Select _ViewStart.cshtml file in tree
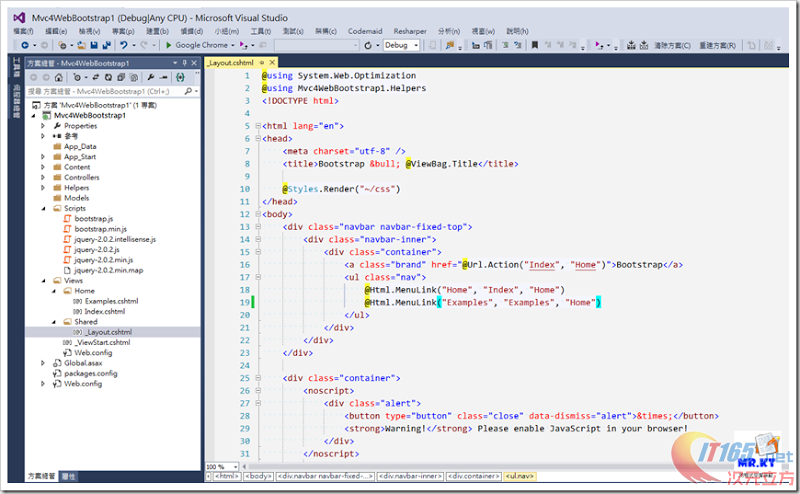Screen dimensions: 800x494 point(102,342)
